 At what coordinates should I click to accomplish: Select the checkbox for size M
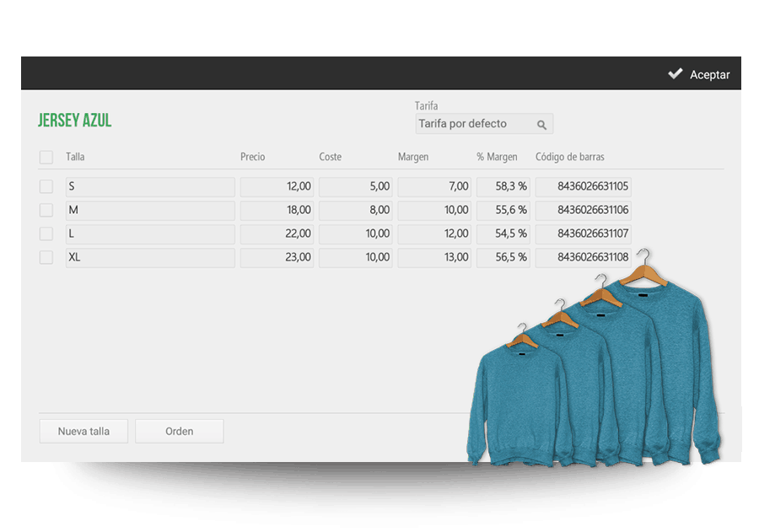[x=46, y=210]
